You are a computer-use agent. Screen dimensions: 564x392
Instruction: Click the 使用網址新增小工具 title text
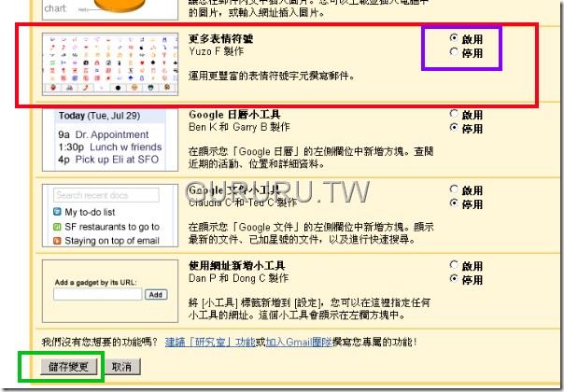[236, 266]
